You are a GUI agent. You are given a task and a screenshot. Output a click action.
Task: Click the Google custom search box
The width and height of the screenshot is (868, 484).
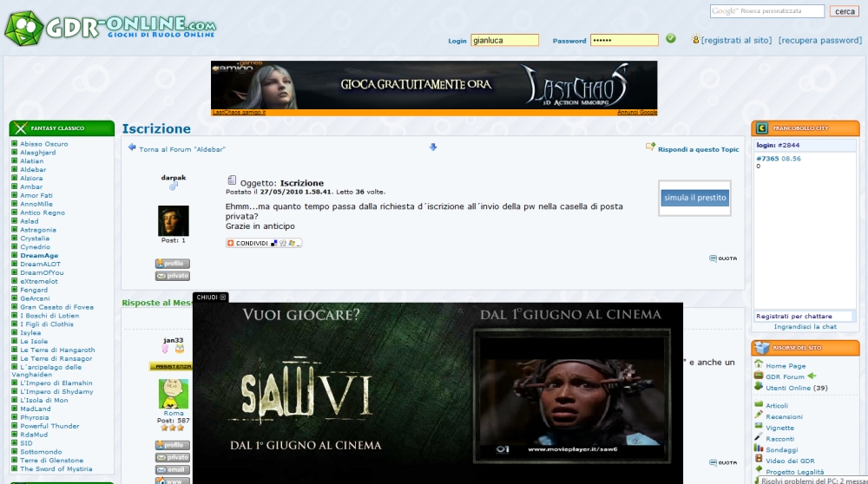pyautogui.click(x=767, y=11)
